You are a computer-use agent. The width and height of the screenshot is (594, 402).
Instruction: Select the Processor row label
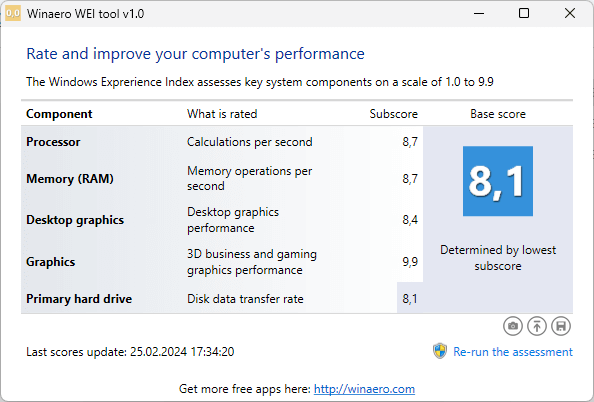pyautogui.click(x=53, y=142)
